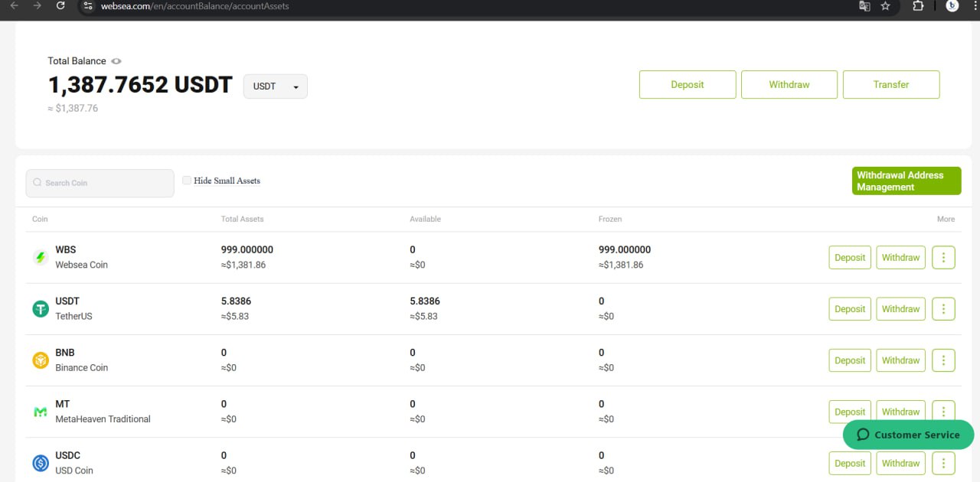Open more options for BNB row
980x482 pixels.
coord(943,360)
